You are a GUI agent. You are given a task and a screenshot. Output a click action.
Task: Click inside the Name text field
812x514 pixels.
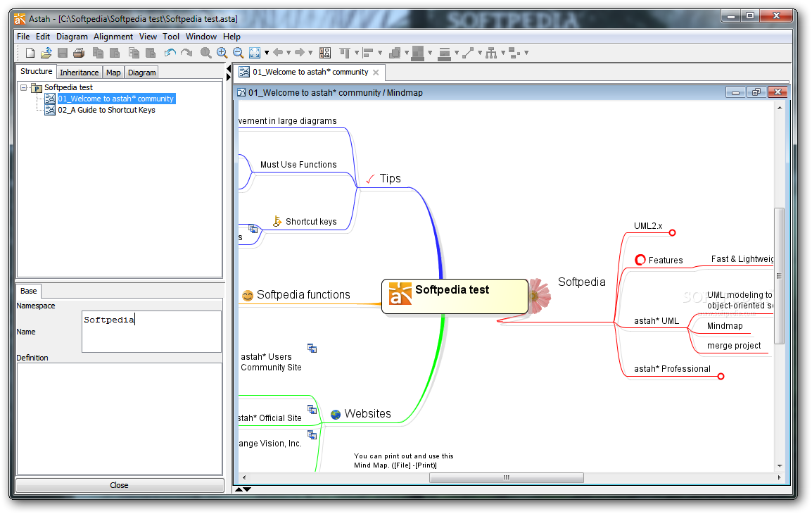152,332
